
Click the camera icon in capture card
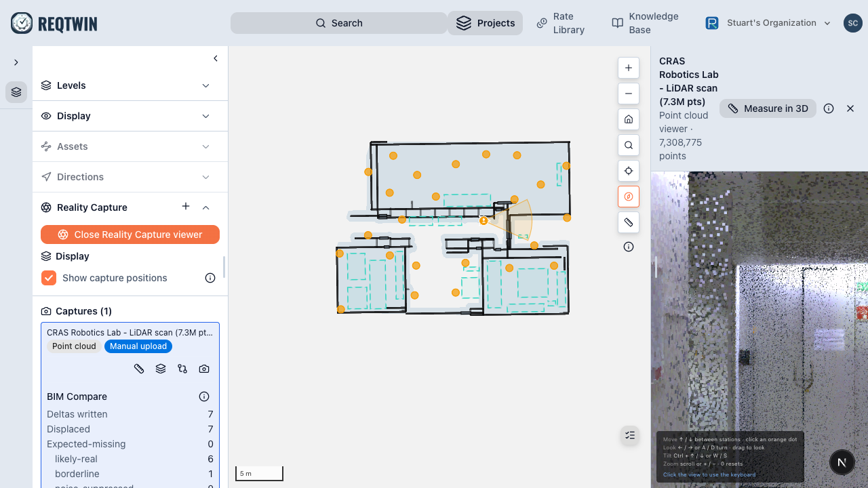pyautogui.click(x=204, y=369)
